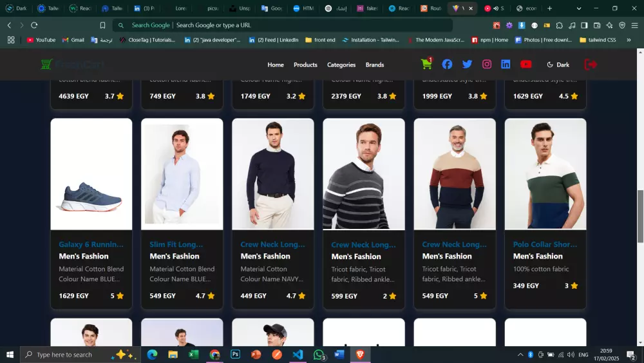Open the npm | Home bookmark
Viewport: 644px width, 363px height.
490,40
